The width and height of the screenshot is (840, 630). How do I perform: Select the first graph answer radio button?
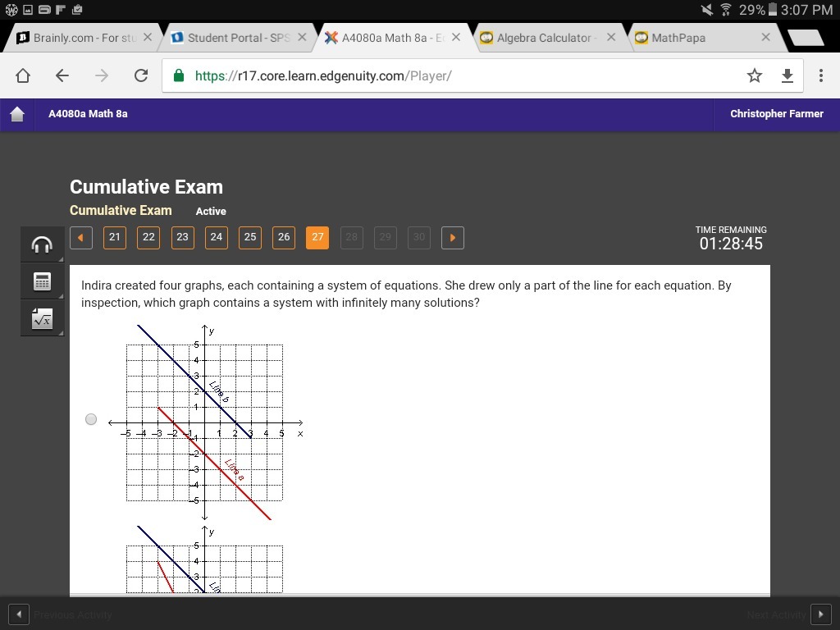click(91, 419)
